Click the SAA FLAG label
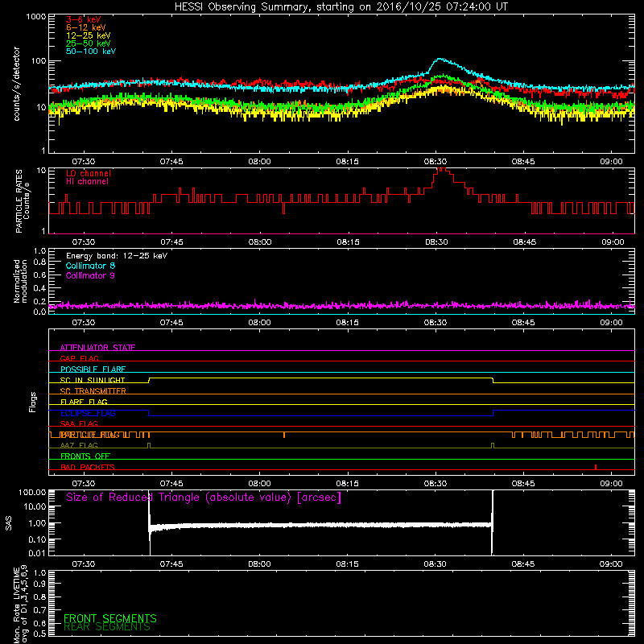Screen dimensions: 644x644 pyautogui.click(x=79, y=423)
